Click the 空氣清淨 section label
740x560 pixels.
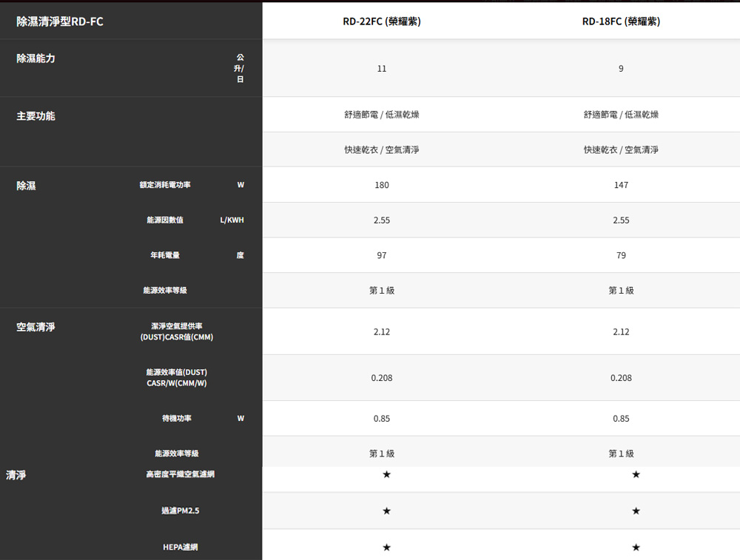(36, 326)
